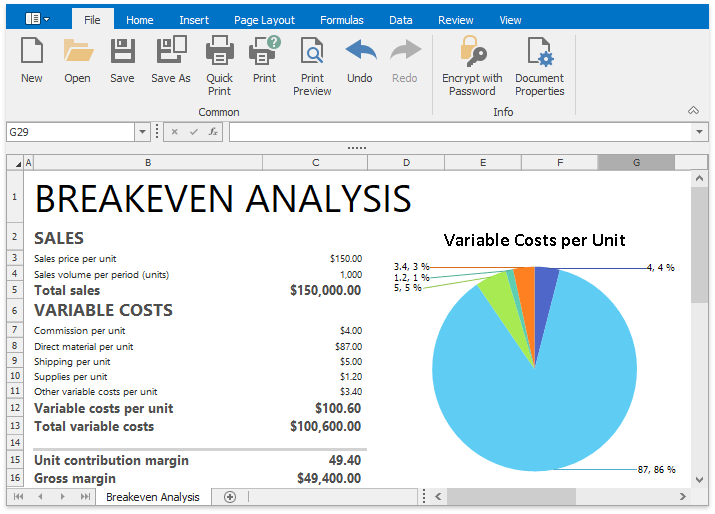Go to the next sheet tab arrow
Image resolution: width=715 pixels, height=514 pixels.
pos(62,497)
